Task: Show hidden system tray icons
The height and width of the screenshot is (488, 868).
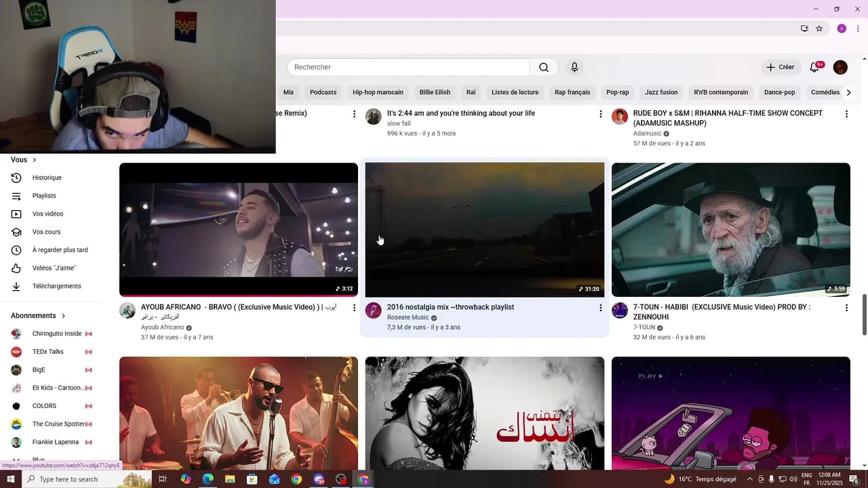Action: [749, 479]
